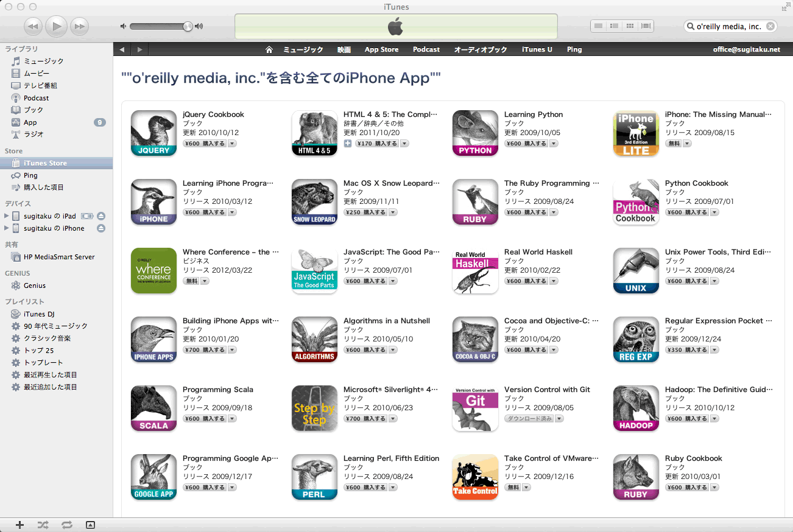The image size is (793, 532).
Task: Open the Podcast store tab
Action: (x=426, y=49)
